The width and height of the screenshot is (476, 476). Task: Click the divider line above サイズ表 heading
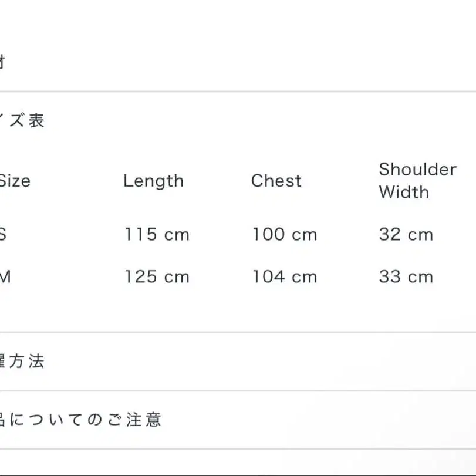[x=238, y=92]
